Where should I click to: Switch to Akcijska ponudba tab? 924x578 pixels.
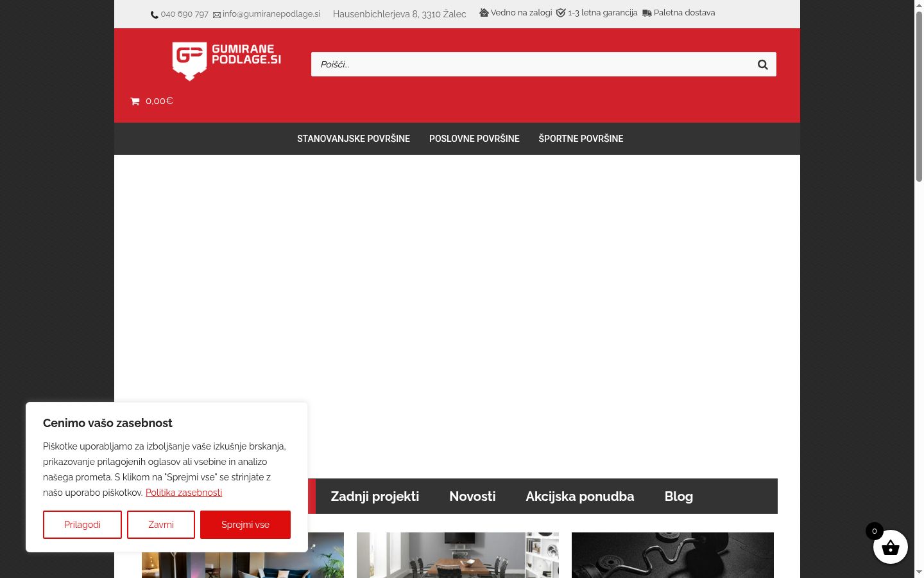[x=580, y=496]
